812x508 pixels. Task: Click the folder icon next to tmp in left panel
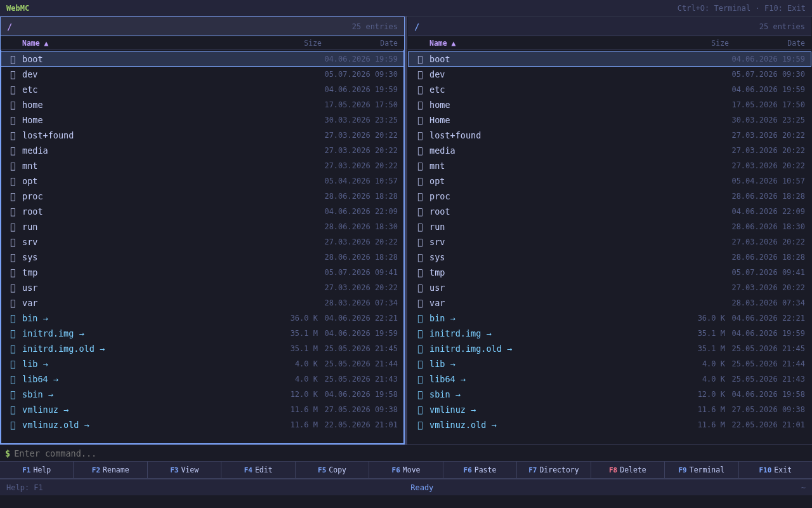pos(13,272)
